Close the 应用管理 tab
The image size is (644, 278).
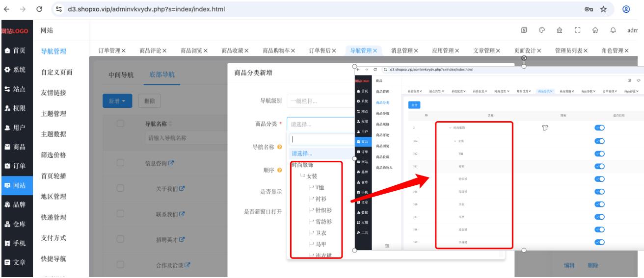click(457, 51)
